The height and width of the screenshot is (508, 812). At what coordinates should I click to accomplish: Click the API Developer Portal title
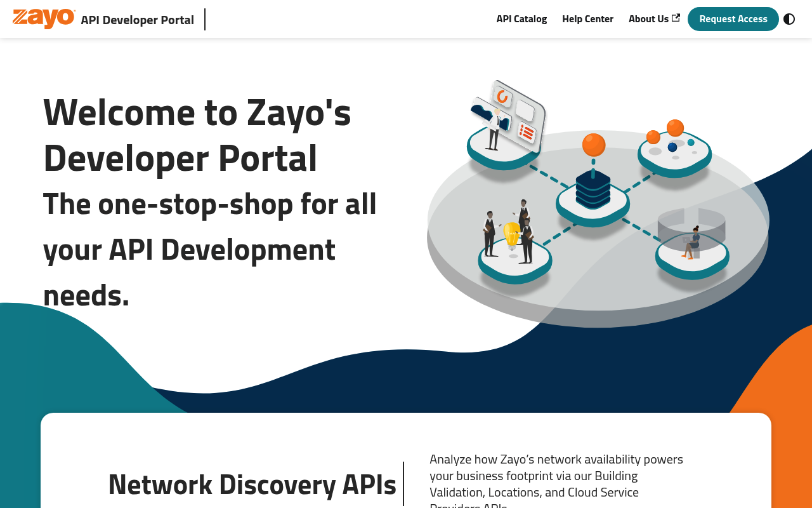(138, 20)
